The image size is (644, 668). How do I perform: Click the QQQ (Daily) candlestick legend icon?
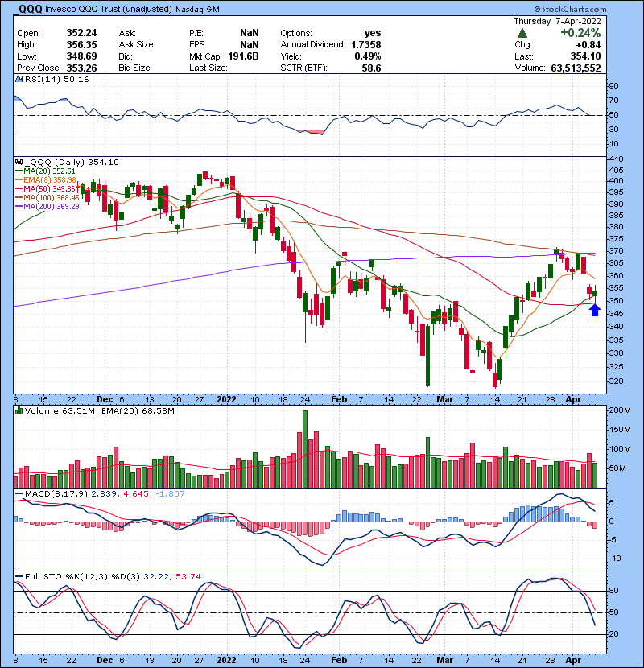tap(19, 162)
